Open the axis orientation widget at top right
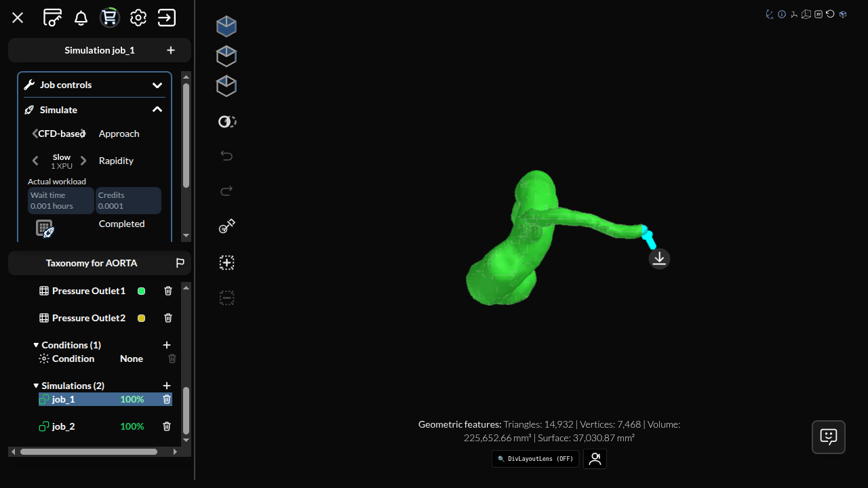 770,14
